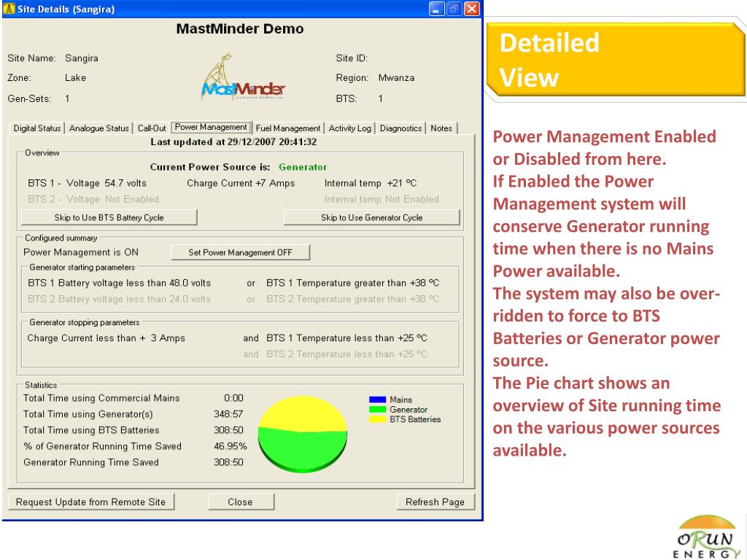Request Update from Remote Site
Image resolution: width=747 pixels, height=560 pixels.
click(x=91, y=502)
